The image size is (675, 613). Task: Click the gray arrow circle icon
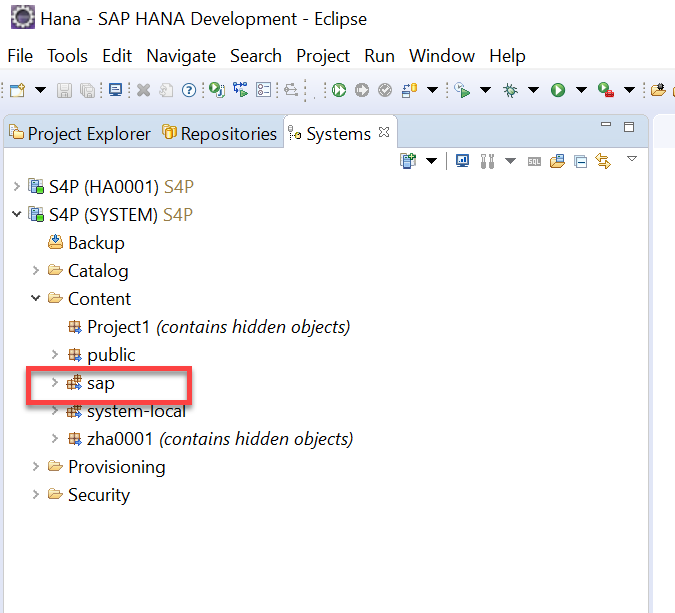click(x=362, y=90)
